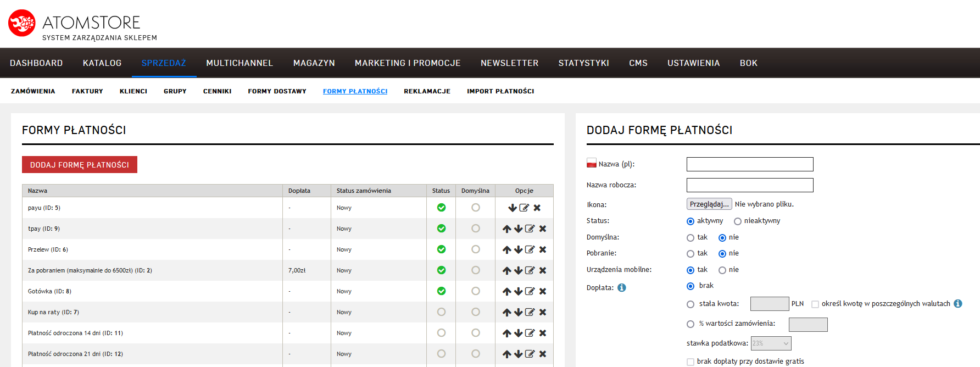Check określ kwotę w poszczególnych walutach
The height and width of the screenshot is (367, 980).
tap(815, 304)
